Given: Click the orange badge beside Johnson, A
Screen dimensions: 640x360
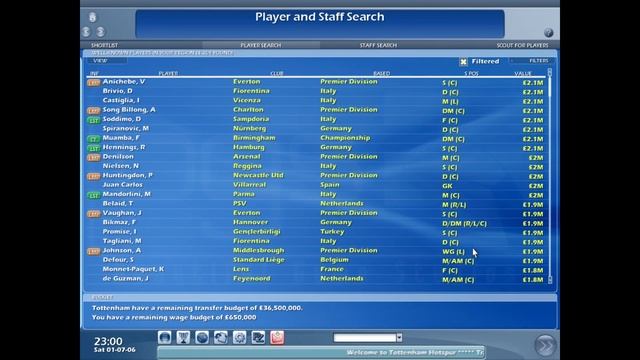Looking at the screenshot, I should (93, 251).
